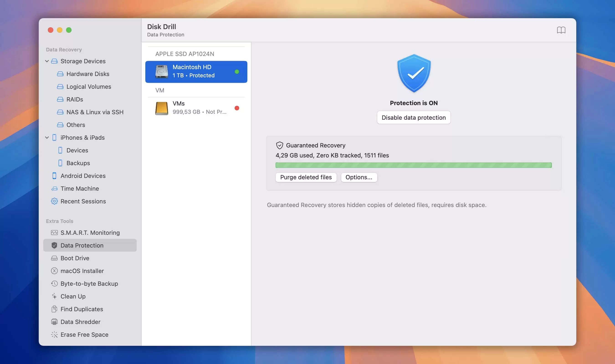Open the RAIDs section
615x364 pixels.
coord(75,99)
